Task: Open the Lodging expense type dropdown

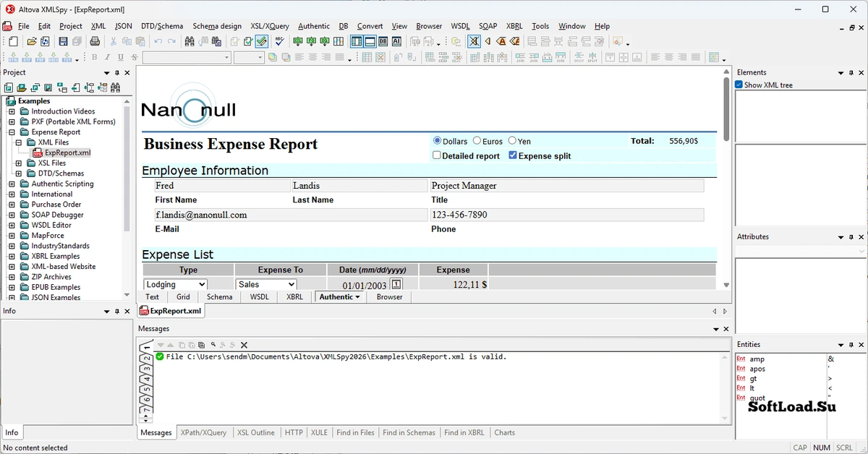Action: click(x=176, y=285)
